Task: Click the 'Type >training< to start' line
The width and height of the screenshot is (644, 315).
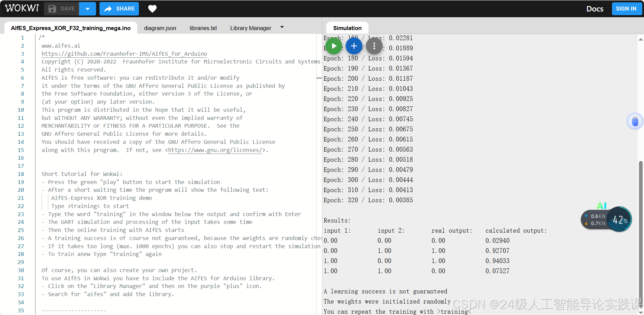Action: click(90, 206)
